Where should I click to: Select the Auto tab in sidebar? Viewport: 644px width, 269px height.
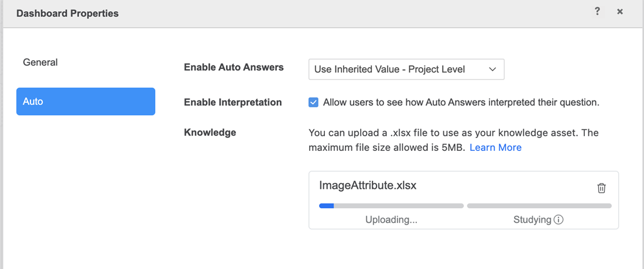(x=85, y=101)
